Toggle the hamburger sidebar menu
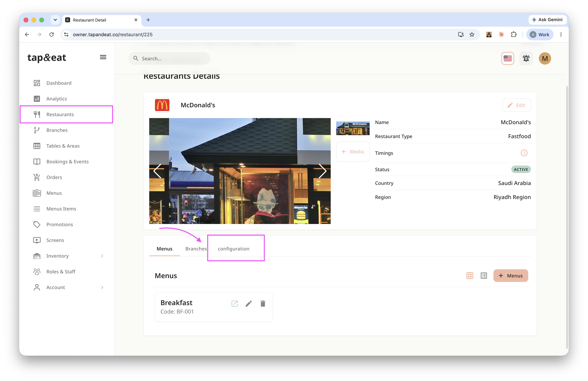 (x=103, y=57)
